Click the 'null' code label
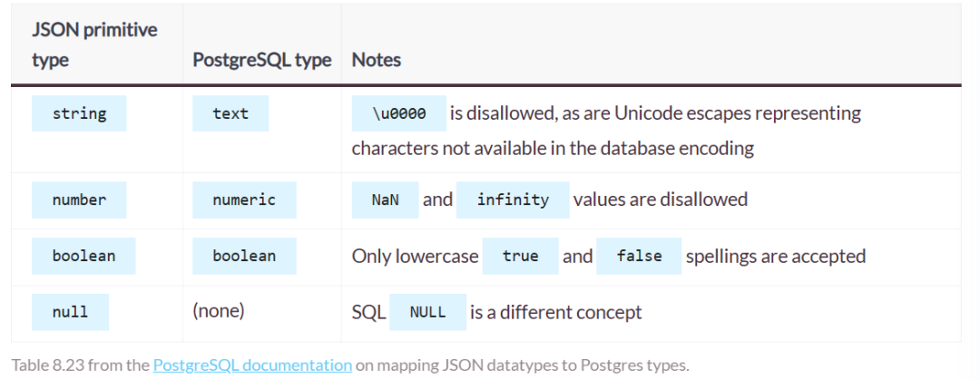 (x=70, y=312)
